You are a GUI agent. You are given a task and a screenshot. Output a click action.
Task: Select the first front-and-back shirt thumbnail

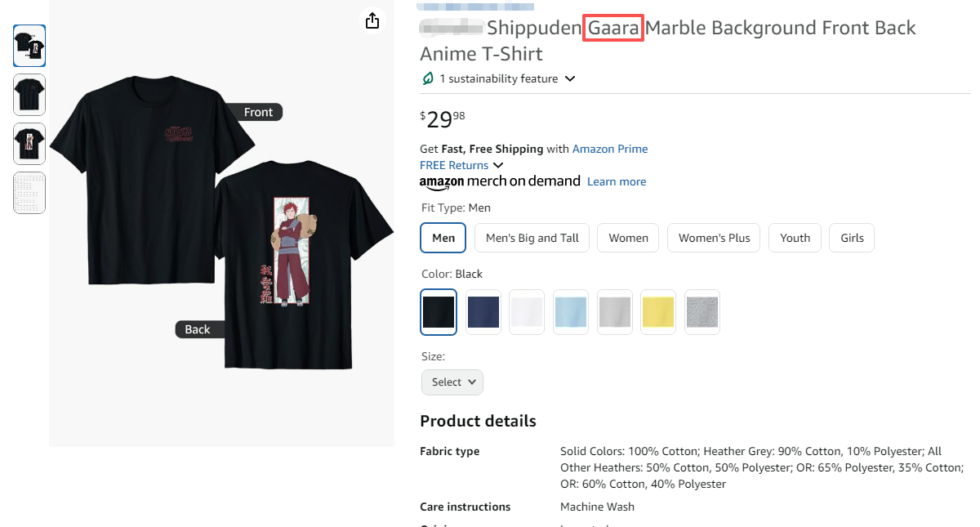pyautogui.click(x=29, y=46)
